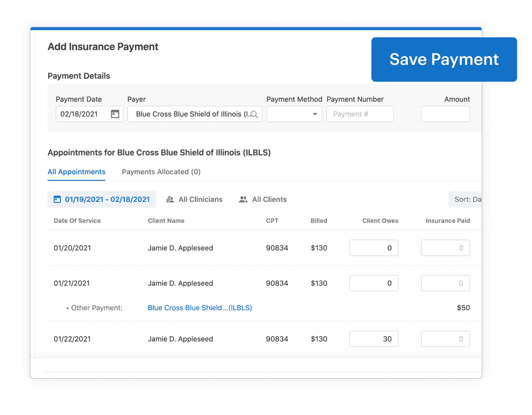
Task: Click the Amount input field
Action: 445,114
